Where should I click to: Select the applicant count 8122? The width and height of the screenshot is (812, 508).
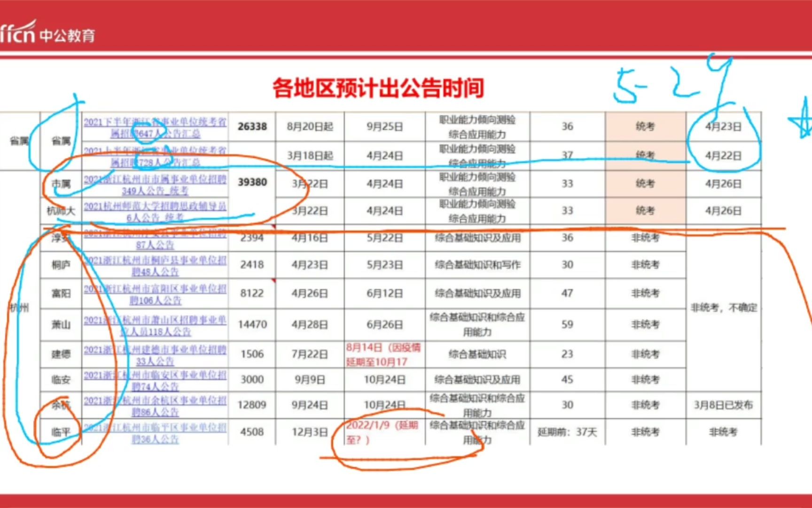252,294
